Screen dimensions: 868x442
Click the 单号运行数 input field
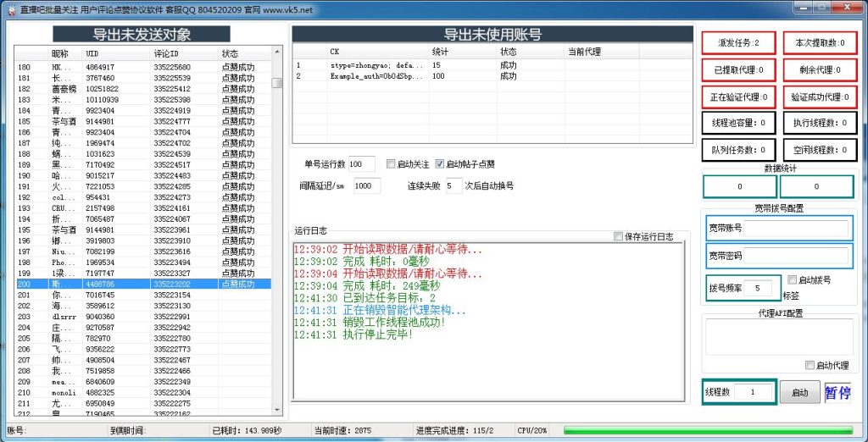click(x=362, y=164)
